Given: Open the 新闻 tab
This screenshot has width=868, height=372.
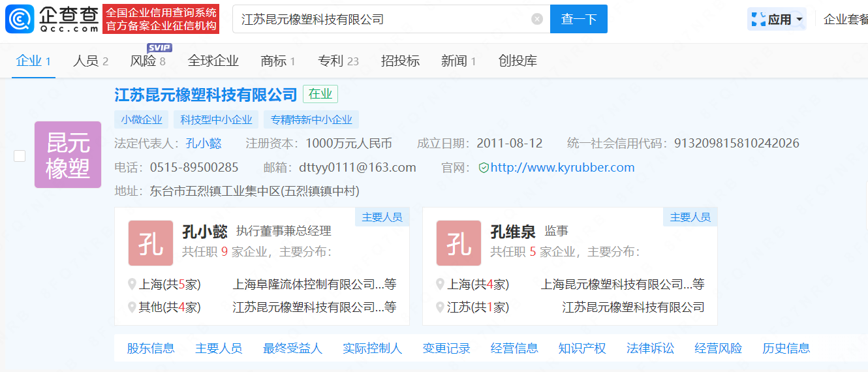Looking at the screenshot, I should coord(458,61).
